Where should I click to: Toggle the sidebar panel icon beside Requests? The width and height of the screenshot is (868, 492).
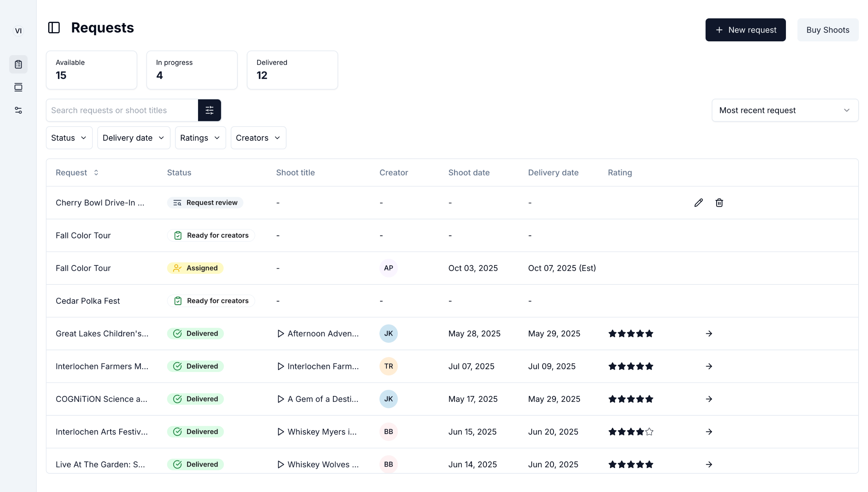pyautogui.click(x=54, y=28)
